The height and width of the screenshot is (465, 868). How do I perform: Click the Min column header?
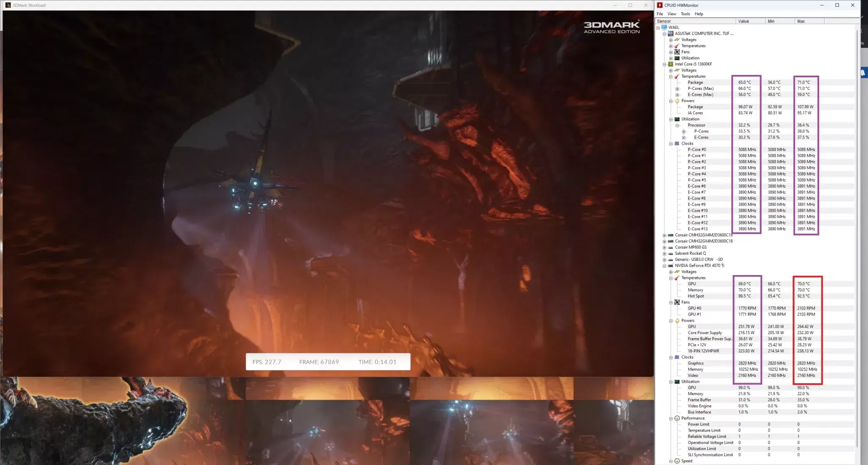coord(780,21)
